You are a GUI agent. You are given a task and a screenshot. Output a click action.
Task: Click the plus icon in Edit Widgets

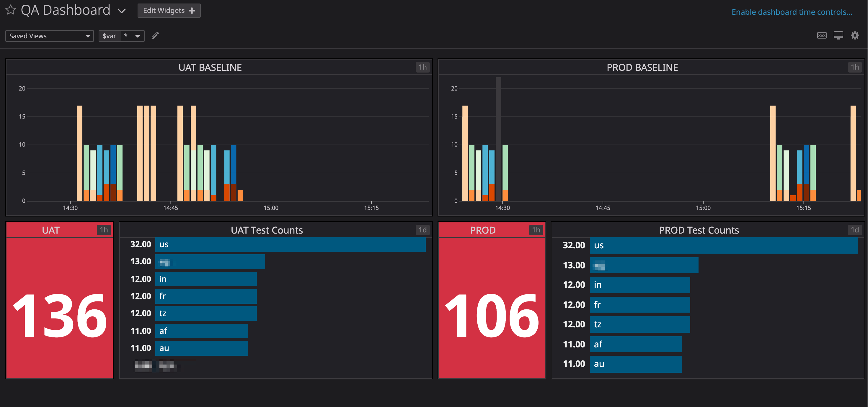click(192, 11)
